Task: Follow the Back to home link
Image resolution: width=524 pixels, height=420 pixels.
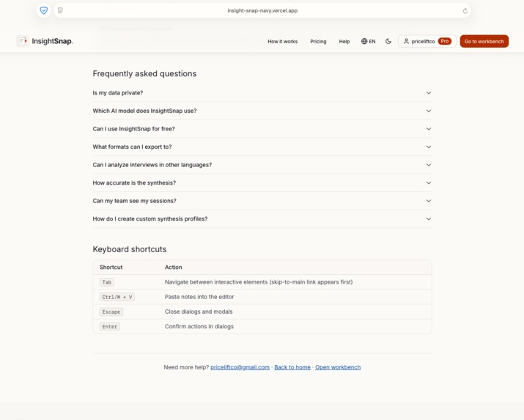Action: 292,367
